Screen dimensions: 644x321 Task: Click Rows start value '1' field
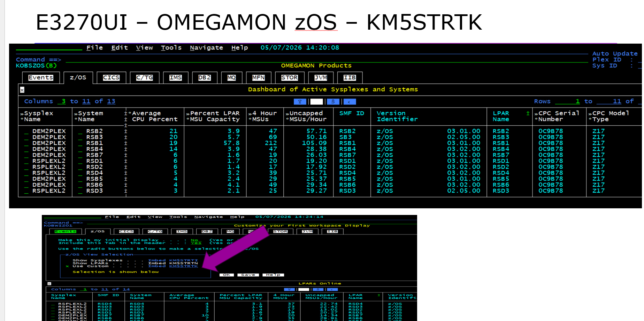[567, 101]
